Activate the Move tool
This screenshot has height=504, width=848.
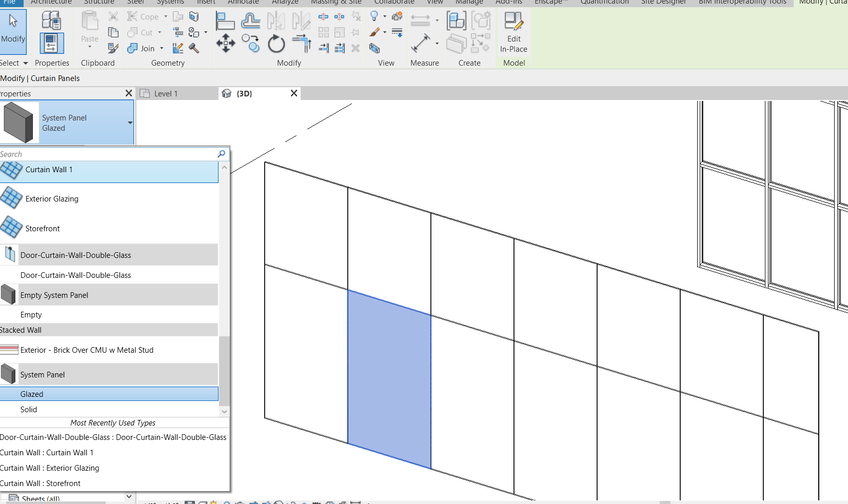coord(226,44)
